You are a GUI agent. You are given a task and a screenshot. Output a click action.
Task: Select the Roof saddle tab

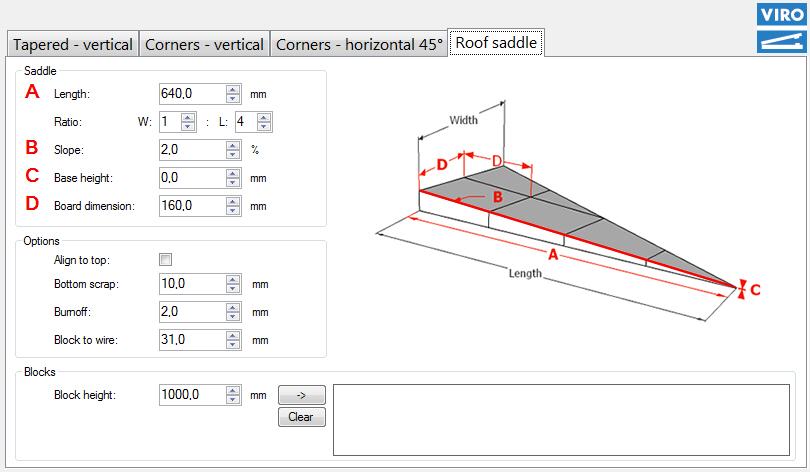click(x=496, y=43)
